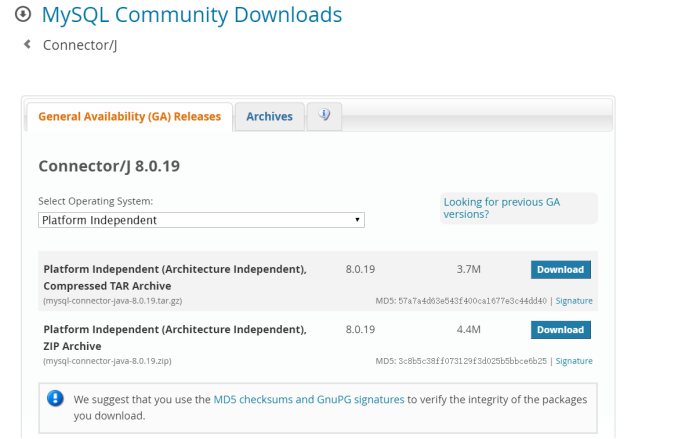Click the 3.7M file size value
The height and width of the screenshot is (439, 700).
468,269
